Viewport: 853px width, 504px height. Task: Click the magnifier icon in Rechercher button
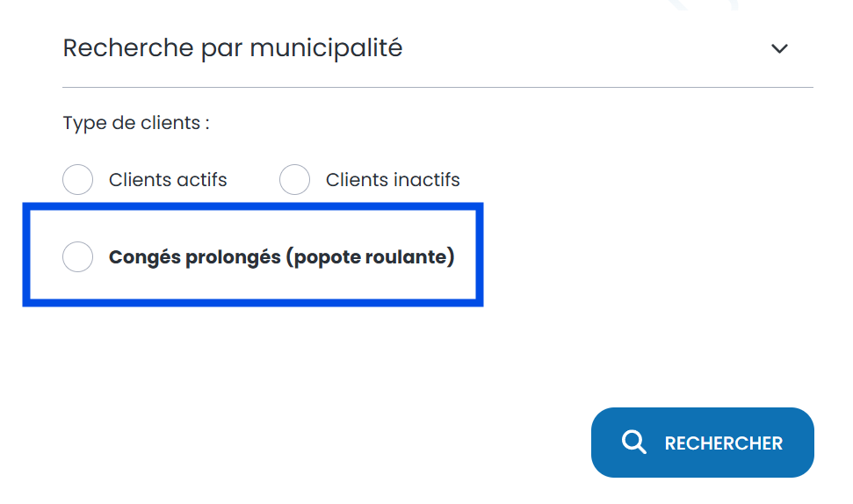[633, 442]
